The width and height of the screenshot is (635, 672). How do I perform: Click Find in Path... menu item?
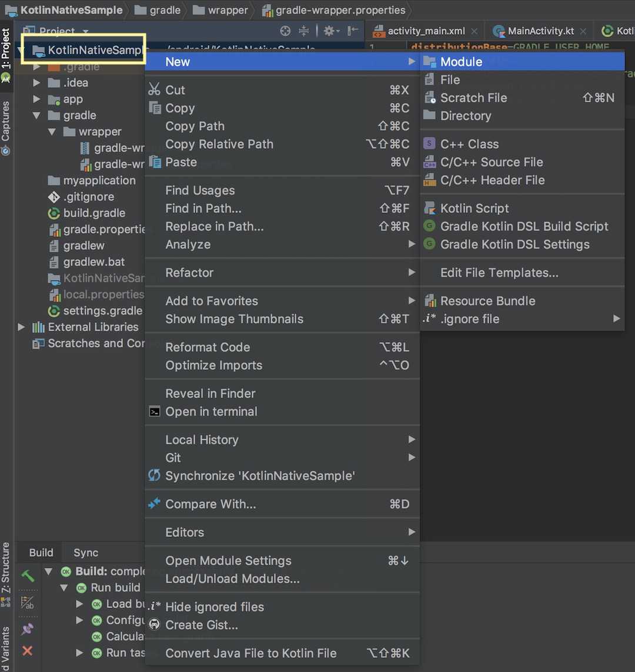(282, 208)
